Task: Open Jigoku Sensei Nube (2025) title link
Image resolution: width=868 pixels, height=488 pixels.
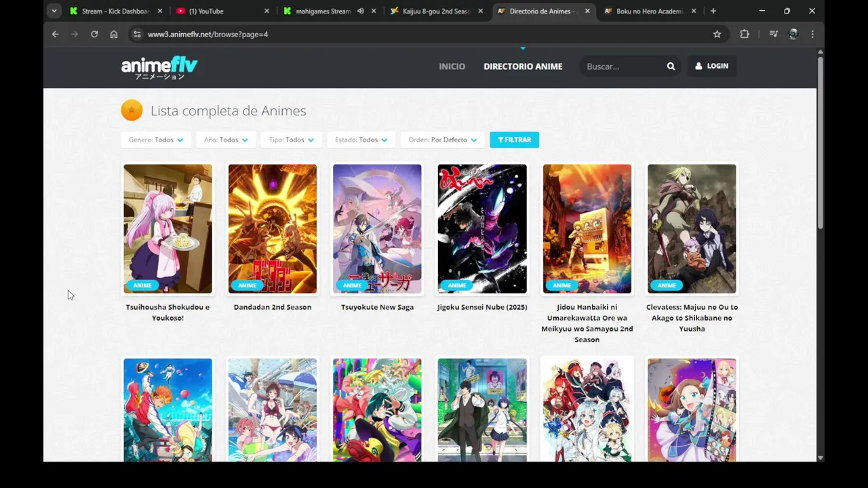Action: pyautogui.click(x=482, y=307)
